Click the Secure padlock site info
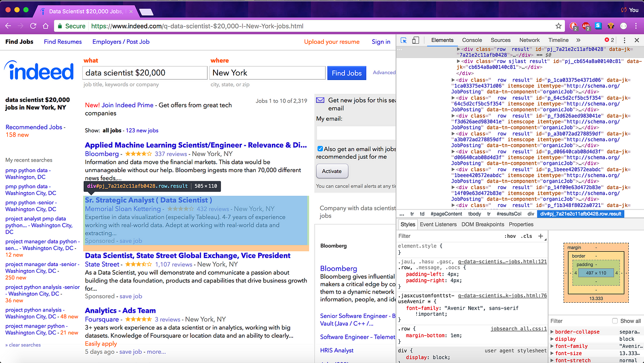The width and height of the screenshot is (644, 363). [70, 26]
